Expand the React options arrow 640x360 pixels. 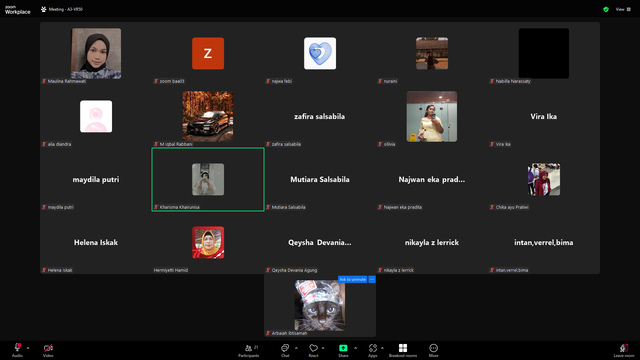(x=323, y=348)
